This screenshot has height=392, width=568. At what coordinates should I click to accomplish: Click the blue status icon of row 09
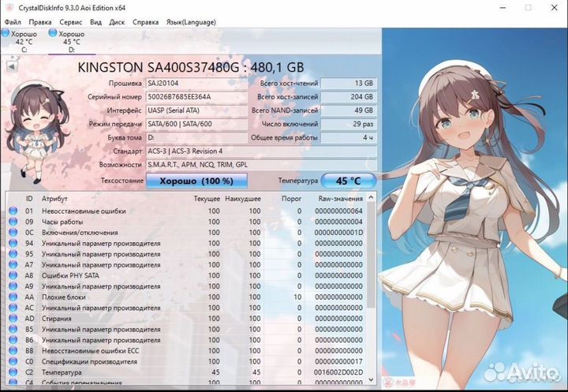pyautogui.click(x=13, y=222)
